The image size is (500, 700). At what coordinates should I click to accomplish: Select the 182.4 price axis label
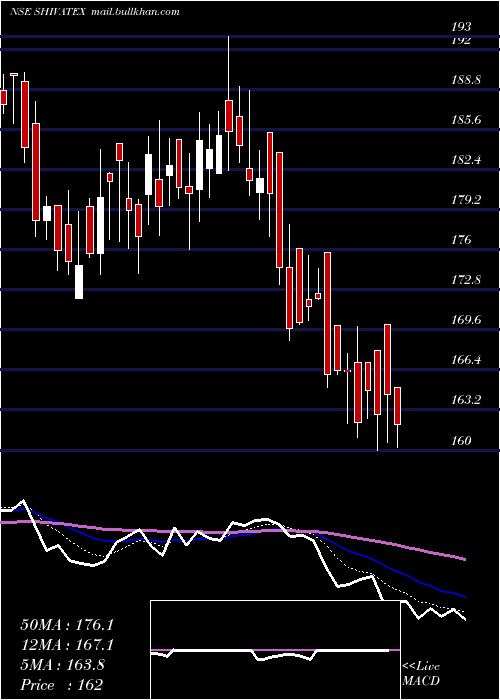coord(466,160)
